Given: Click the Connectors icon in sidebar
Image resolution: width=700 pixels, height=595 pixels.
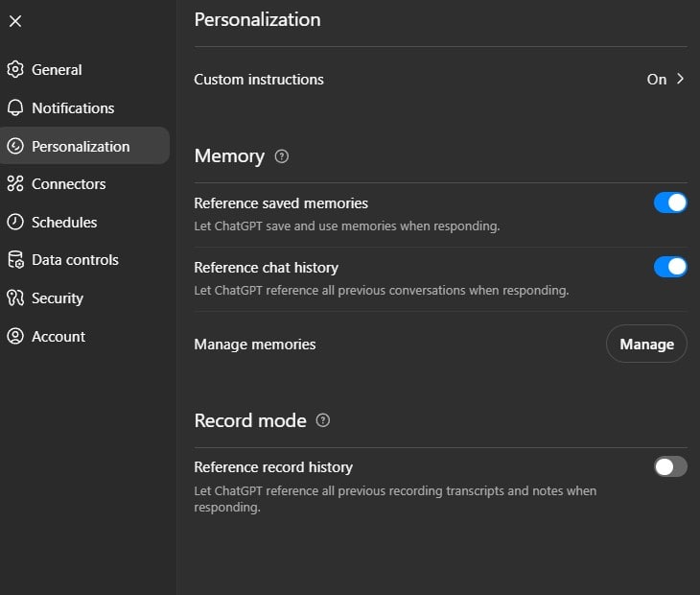Looking at the screenshot, I should pyautogui.click(x=15, y=183).
